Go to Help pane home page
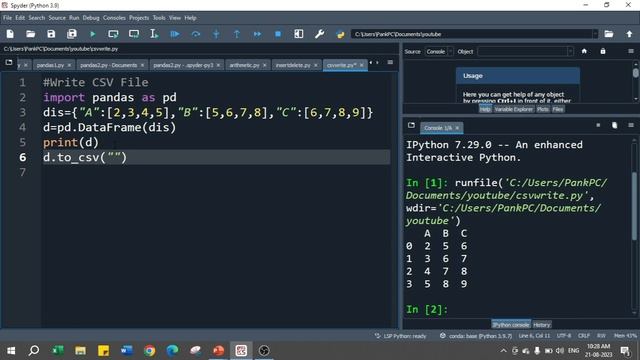 tap(584, 51)
